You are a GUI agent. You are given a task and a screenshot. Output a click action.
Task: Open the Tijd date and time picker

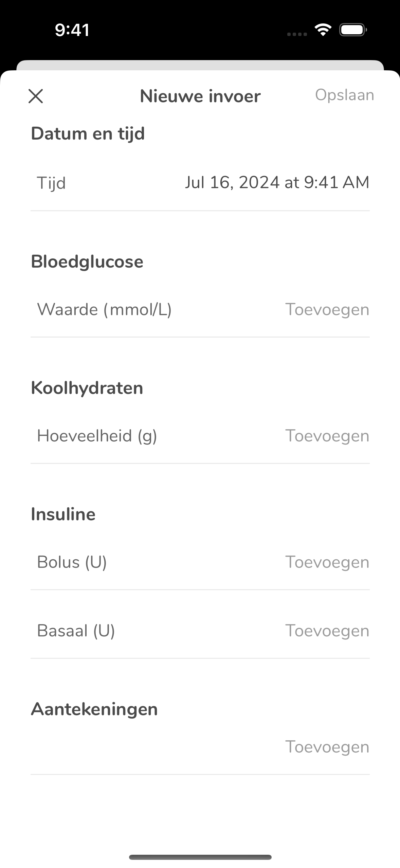point(277,182)
